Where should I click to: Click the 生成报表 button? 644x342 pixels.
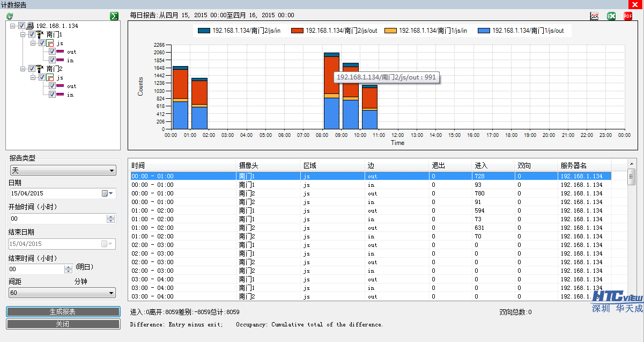pos(63,312)
